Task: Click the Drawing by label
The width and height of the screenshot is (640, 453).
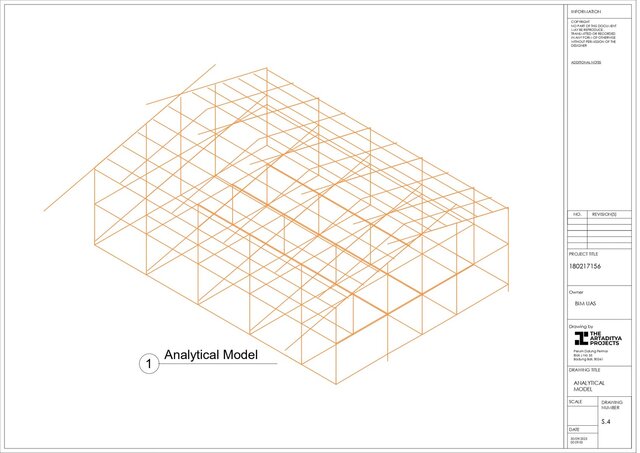Action: [581, 326]
